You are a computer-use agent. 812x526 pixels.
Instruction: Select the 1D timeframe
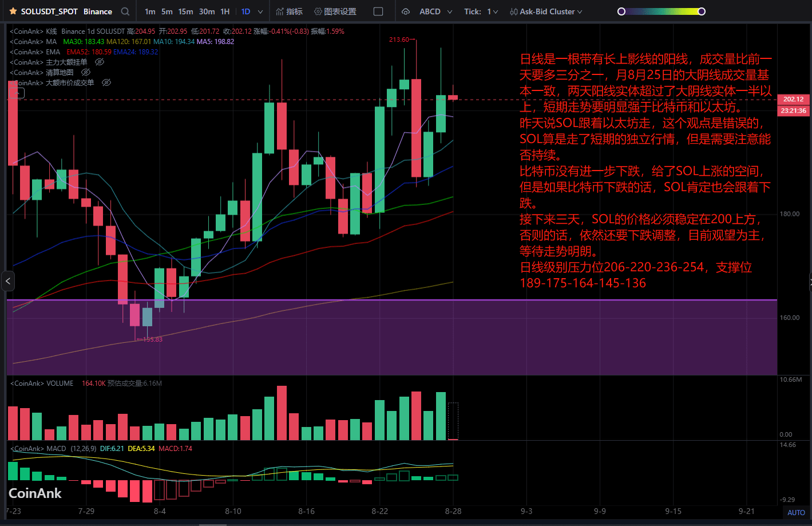[245, 11]
